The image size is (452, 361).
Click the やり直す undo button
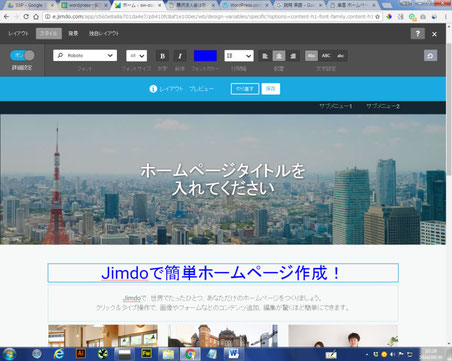[x=245, y=89]
